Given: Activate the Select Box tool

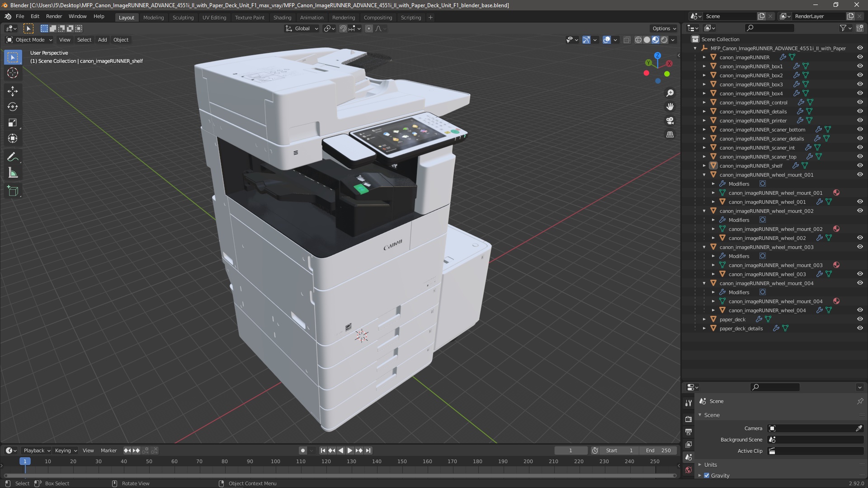Looking at the screenshot, I should pos(13,57).
